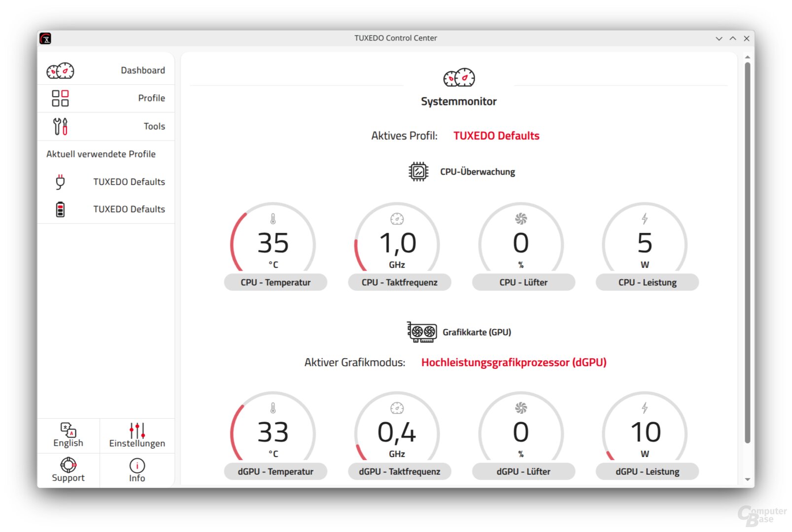This screenshot has height=532, width=792.
Task: Open Einstellungen settings
Action: (x=137, y=435)
